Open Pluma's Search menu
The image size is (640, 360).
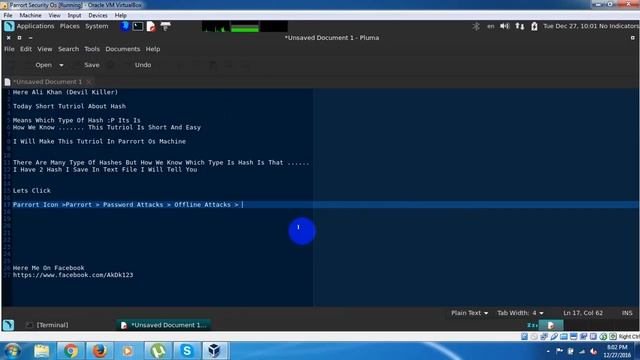point(68,49)
